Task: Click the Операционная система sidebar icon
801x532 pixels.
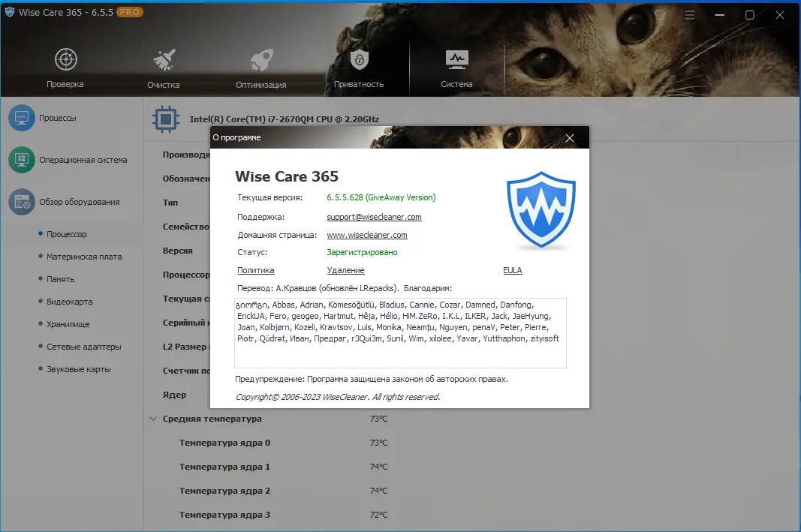Action: pos(21,160)
